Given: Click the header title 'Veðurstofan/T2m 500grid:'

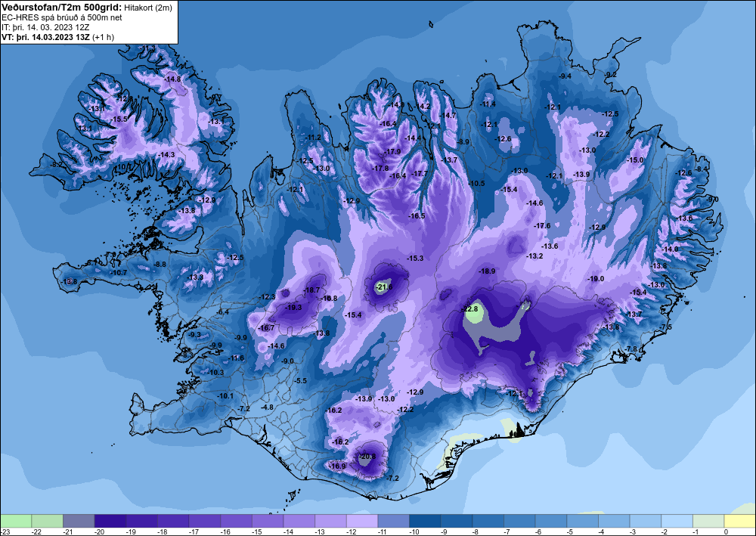Looking at the screenshot, I should [60, 8].
